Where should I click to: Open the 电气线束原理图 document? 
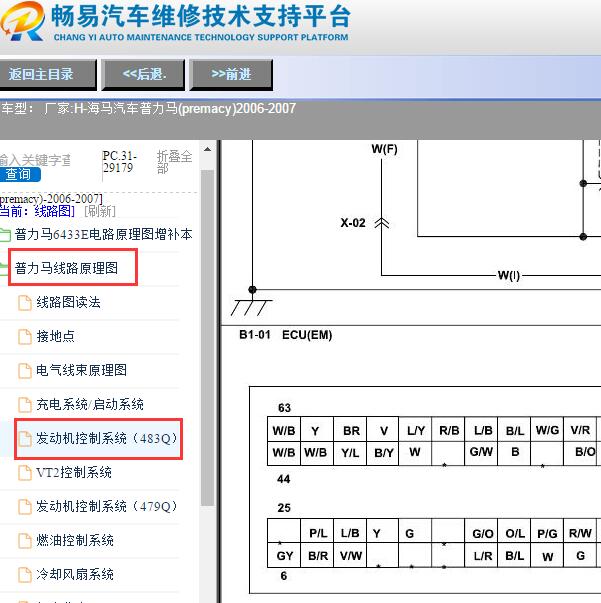(x=81, y=370)
